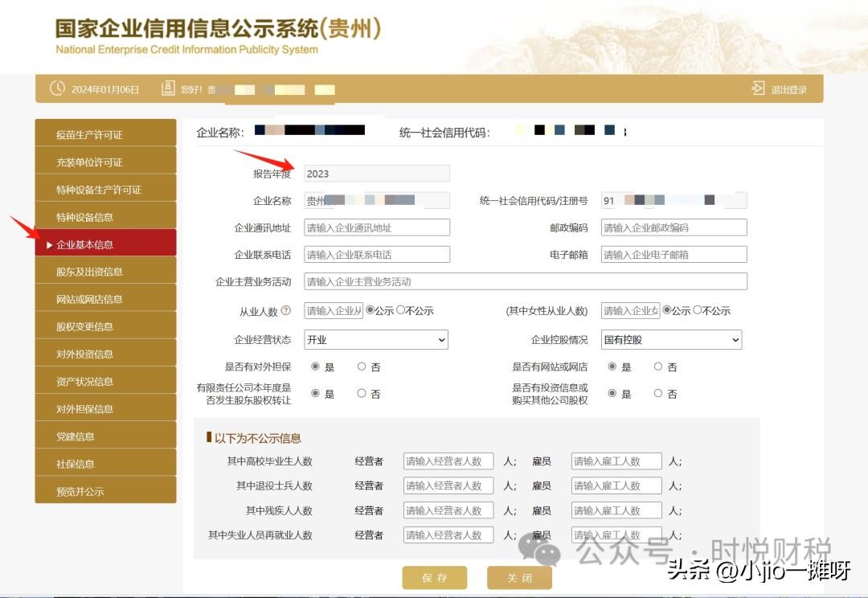Open 股东及出资信息 in sidebar
Viewport: 868px width, 598px height.
click(105, 272)
